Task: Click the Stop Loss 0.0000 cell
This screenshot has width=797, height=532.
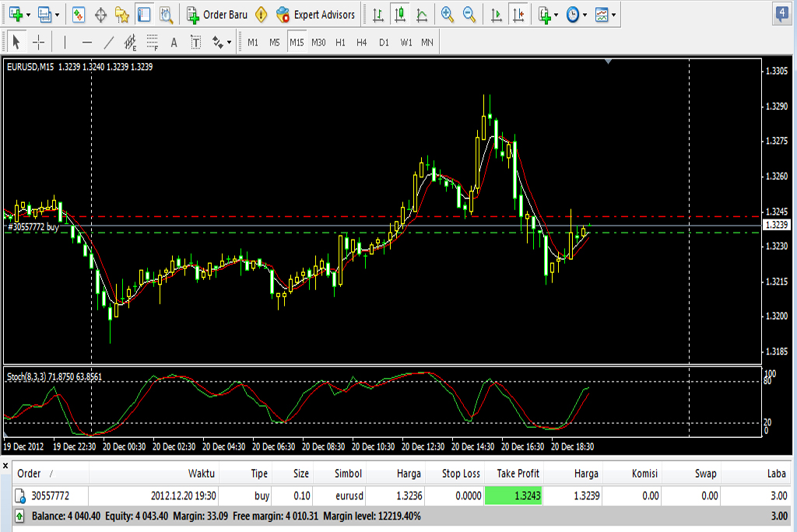Action: [455, 495]
